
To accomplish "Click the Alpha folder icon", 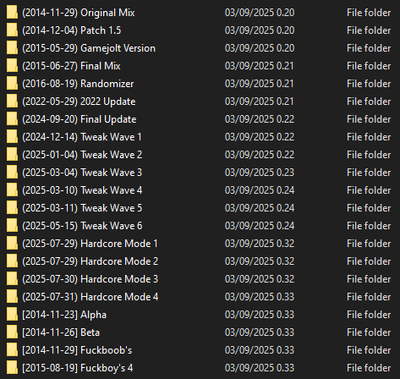I will tap(12, 315).
